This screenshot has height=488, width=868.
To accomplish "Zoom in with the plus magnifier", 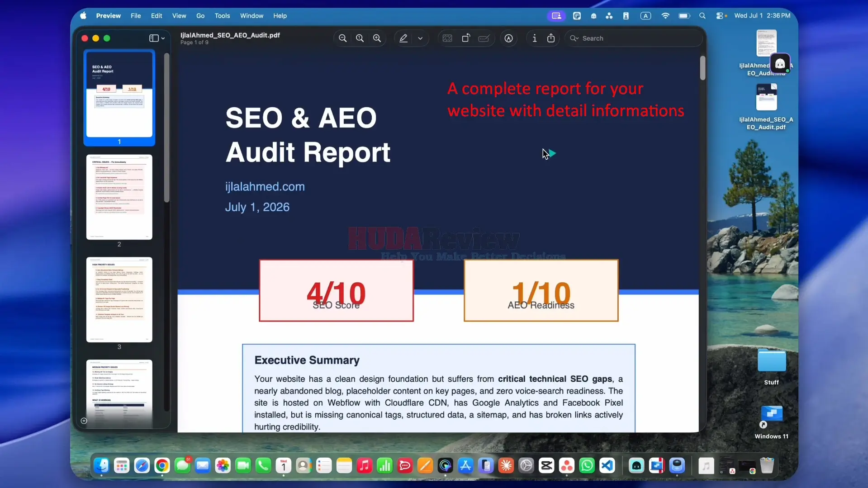I will coord(377,38).
